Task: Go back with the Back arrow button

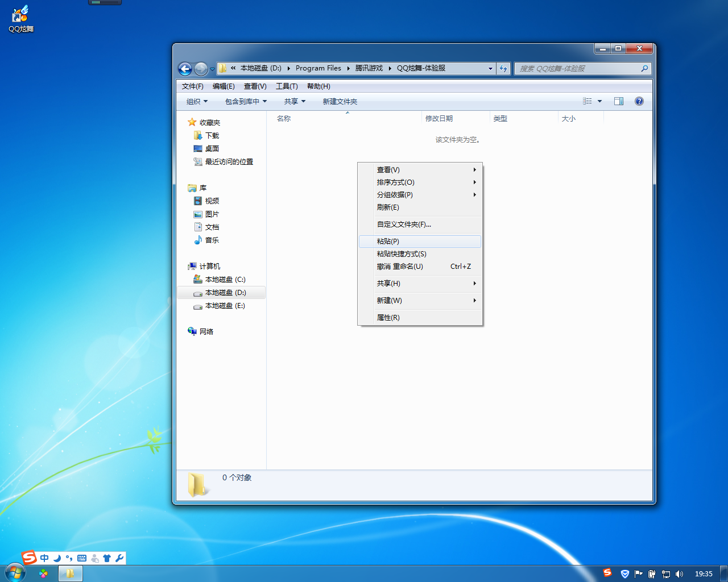Action: pos(185,69)
